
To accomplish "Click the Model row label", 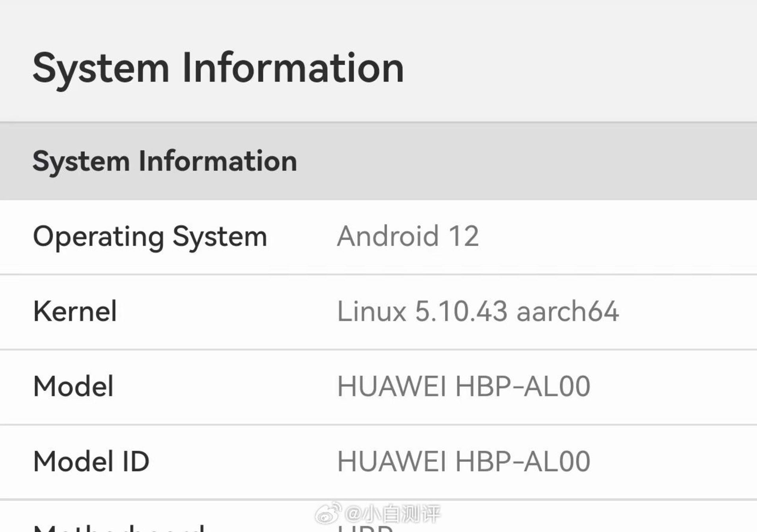I will [x=74, y=386].
